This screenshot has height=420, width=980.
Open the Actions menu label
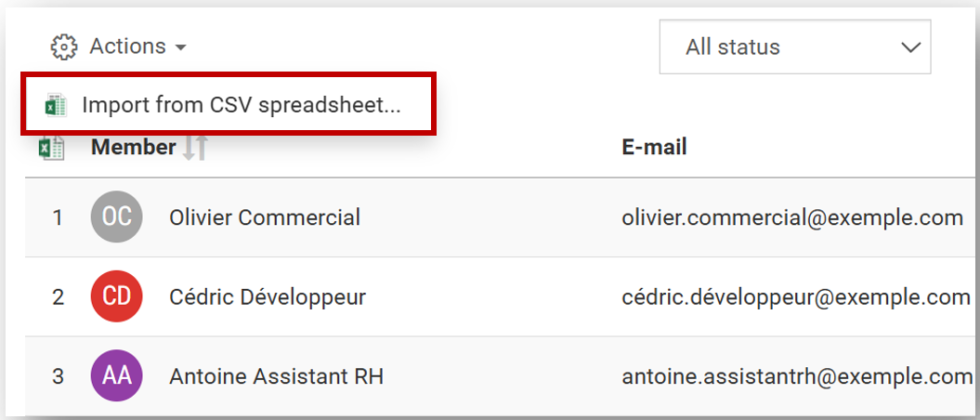point(127,46)
